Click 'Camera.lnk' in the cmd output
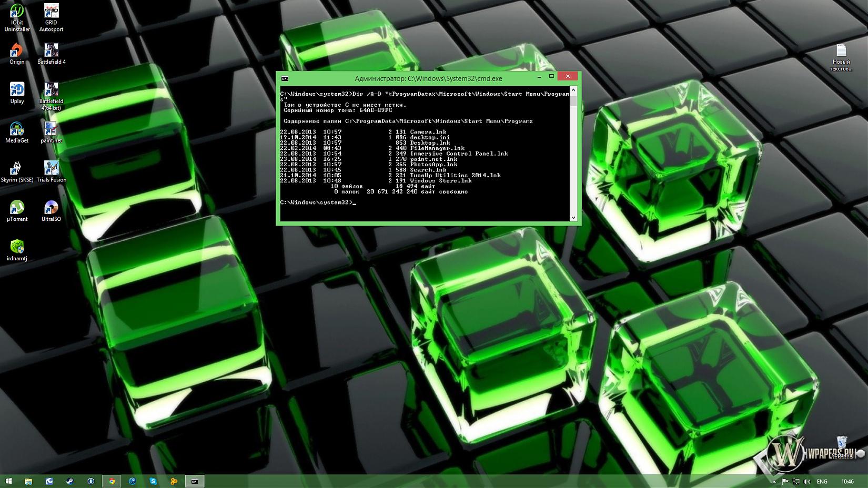The height and width of the screenshot is (488, 868). 428,132
